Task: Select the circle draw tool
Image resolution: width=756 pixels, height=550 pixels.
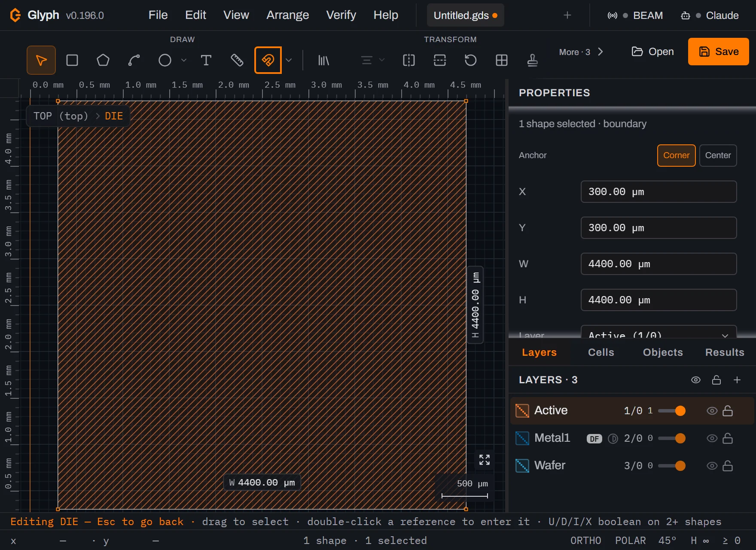Action: [165, 60]
